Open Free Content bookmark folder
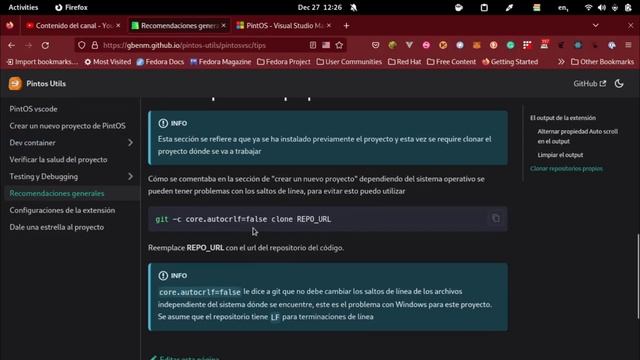 click(x=451, y=62)
